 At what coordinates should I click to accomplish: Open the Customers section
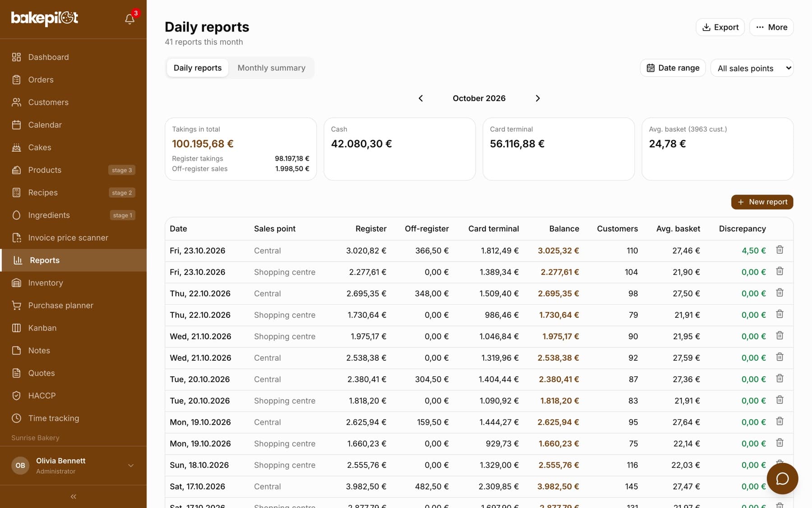[73, 102]
